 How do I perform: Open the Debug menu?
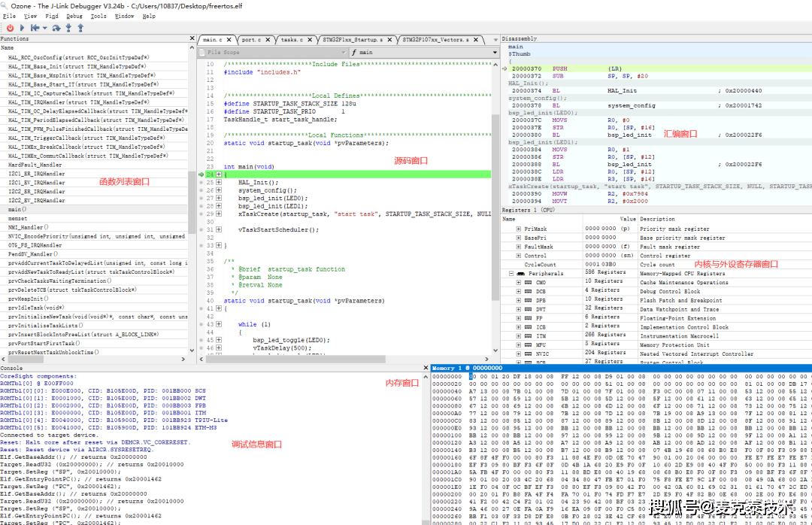point(74,16)
